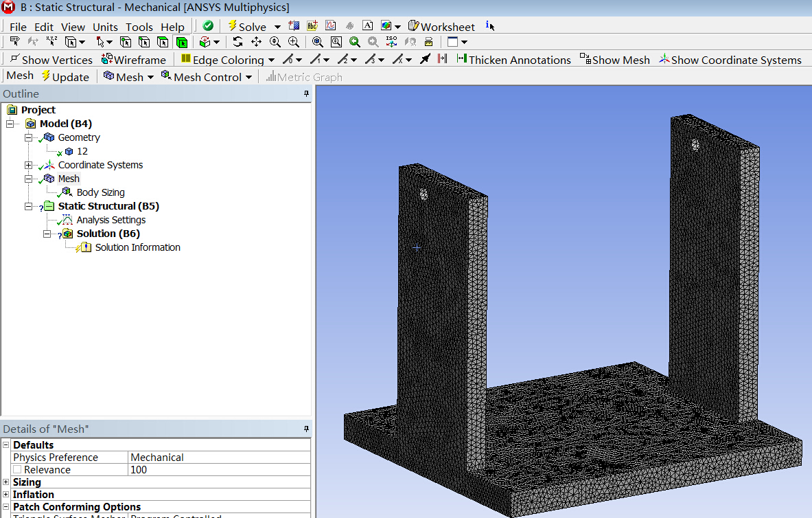Screen dimensions: 812x518
Task: Select Body Sizing in the outline tree
Action: (x=100, y=192)
